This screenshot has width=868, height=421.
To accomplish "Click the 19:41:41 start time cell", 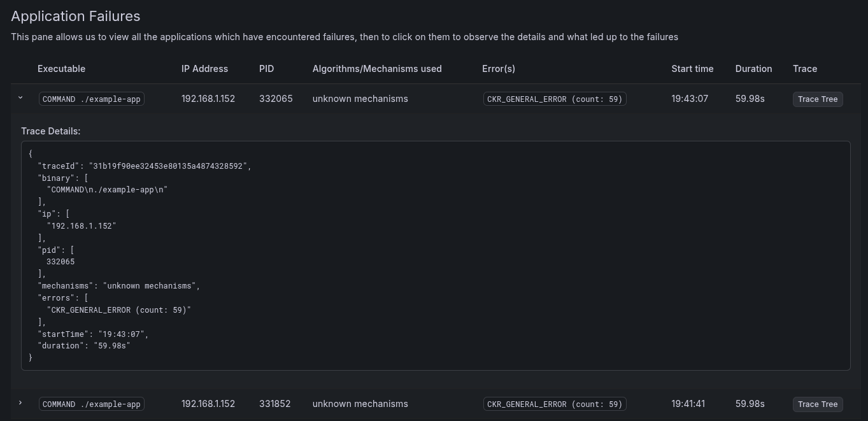I will pyautogui.click(x=690, y=404).
